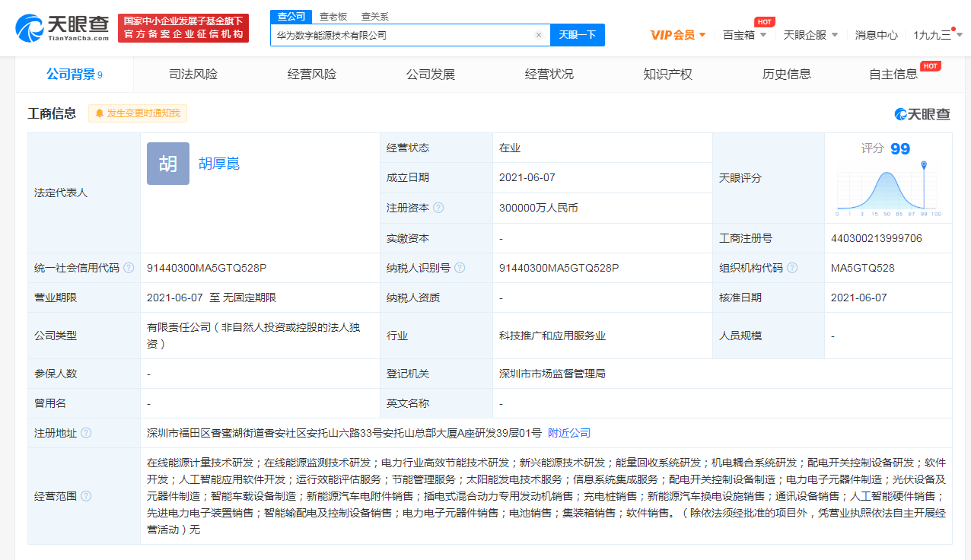
Task: Expand the 1九九3 account menu
Action: 936,35
